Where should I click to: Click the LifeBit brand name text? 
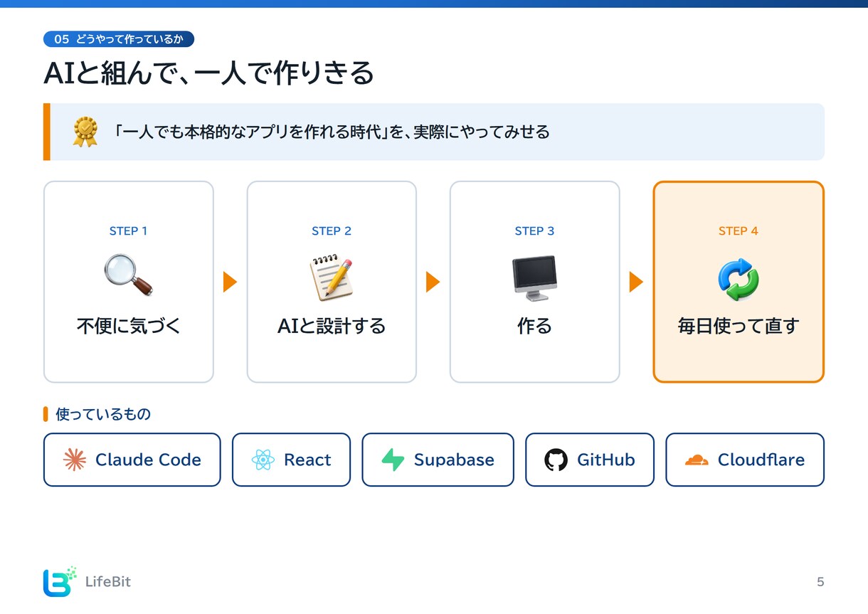108,582
